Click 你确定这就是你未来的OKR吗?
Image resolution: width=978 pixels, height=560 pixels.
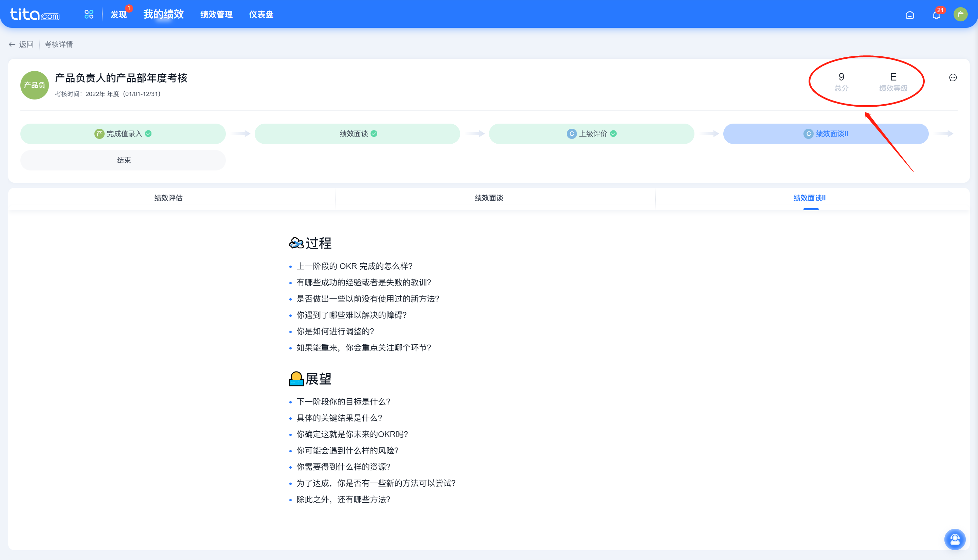click(352, 434)
